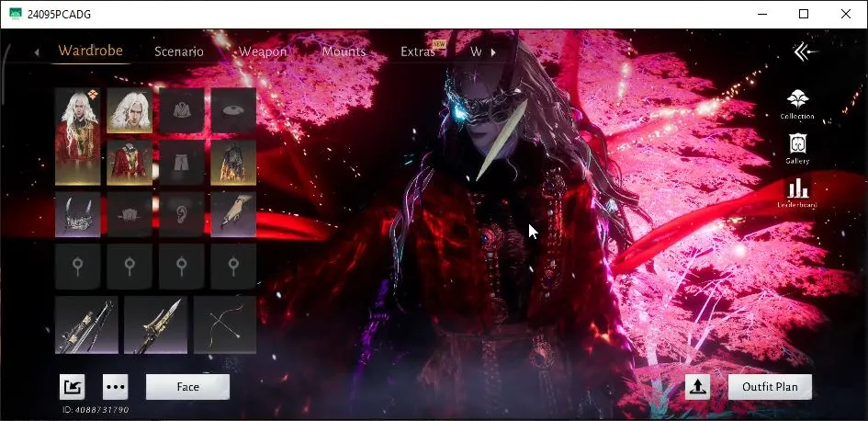This screenshot has width=868, height=421.
Task: Open the Extras tab
Action: tap(418, 51)
